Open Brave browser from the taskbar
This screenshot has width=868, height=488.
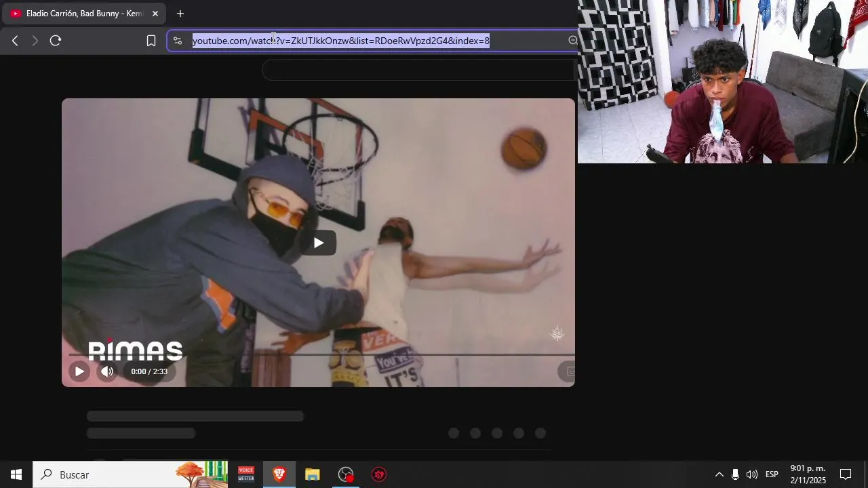(279, 474)
